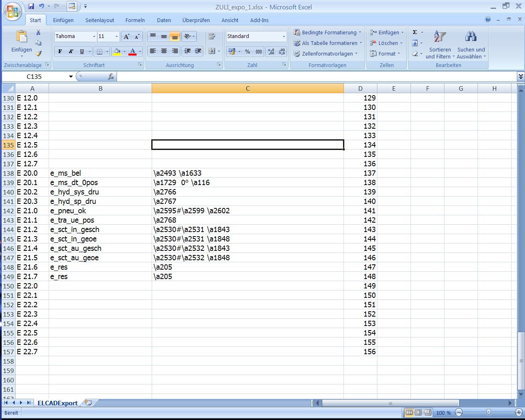Select the ELCADExport sheet tab
The width and height of the screenshot is (525, 420).
pyautogui.click(x=58, y=403)
